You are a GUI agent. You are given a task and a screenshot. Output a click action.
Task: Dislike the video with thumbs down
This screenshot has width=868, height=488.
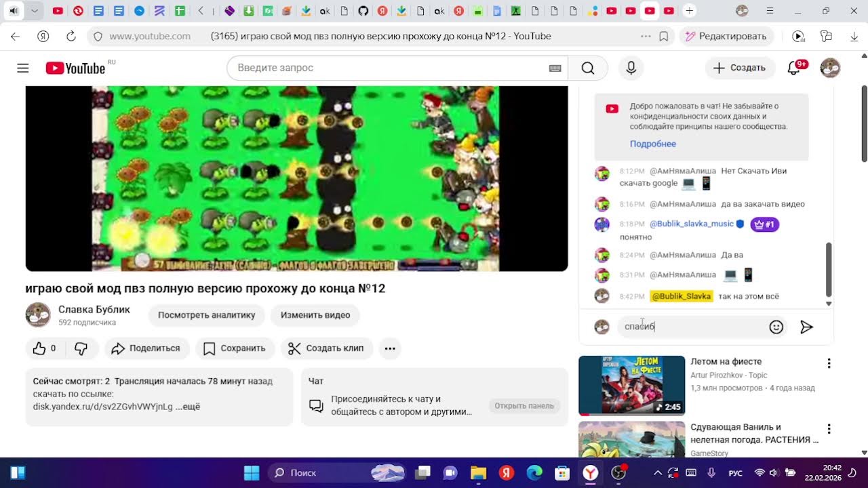click(x=81, y=348)
